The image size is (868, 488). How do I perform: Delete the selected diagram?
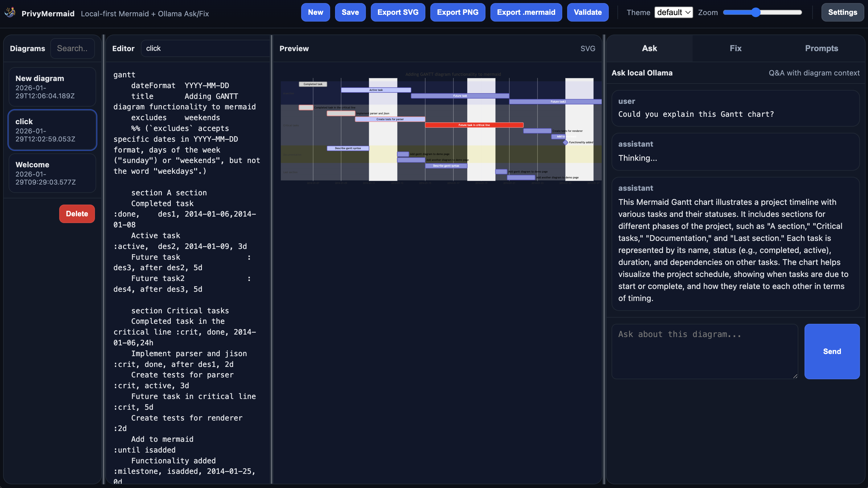click(x=77, y=213)
